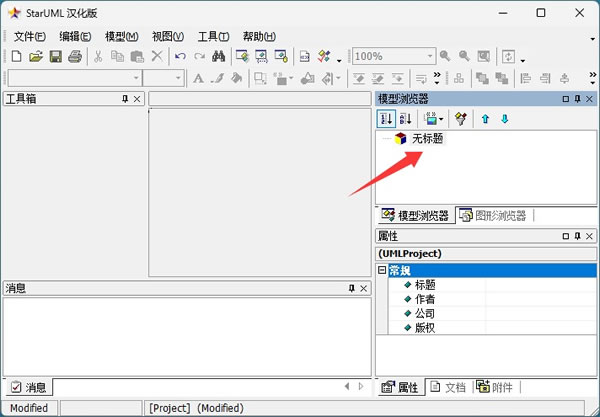Click the Paste clipboard icon

[137, 57]
